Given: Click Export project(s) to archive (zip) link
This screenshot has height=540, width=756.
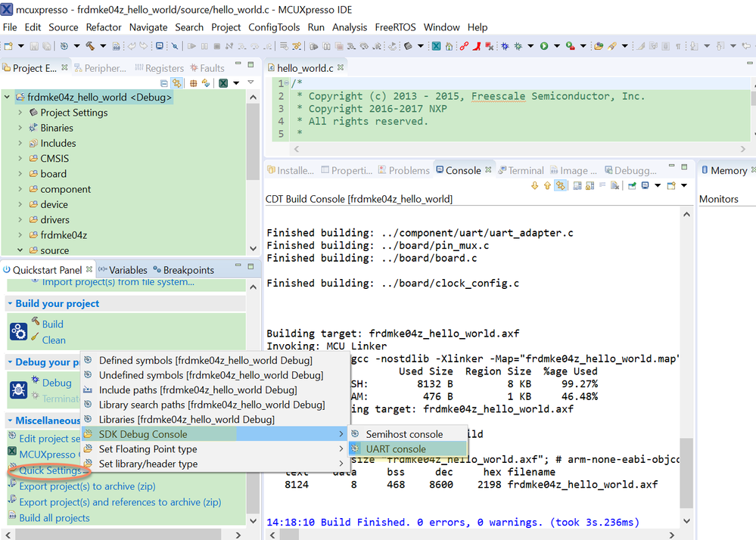Looking at the screenshot, I should coord(87,486).
